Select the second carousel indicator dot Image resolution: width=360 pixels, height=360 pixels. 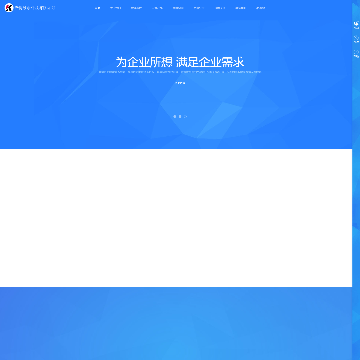(180, 116)
